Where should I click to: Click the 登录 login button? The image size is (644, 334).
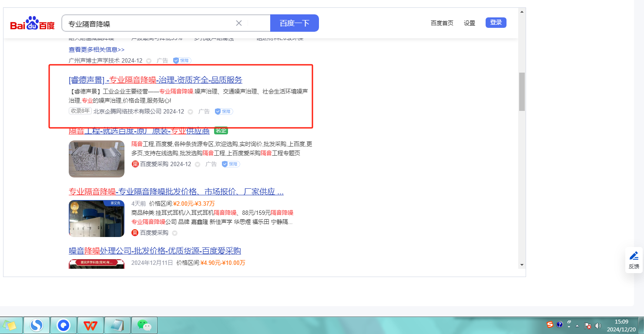[x=496, y=23]
